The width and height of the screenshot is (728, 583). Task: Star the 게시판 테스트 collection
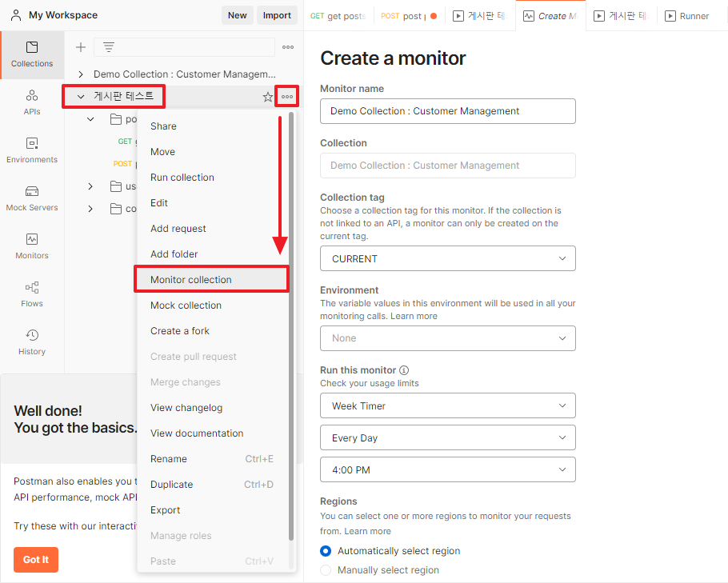tap(267, 97)
